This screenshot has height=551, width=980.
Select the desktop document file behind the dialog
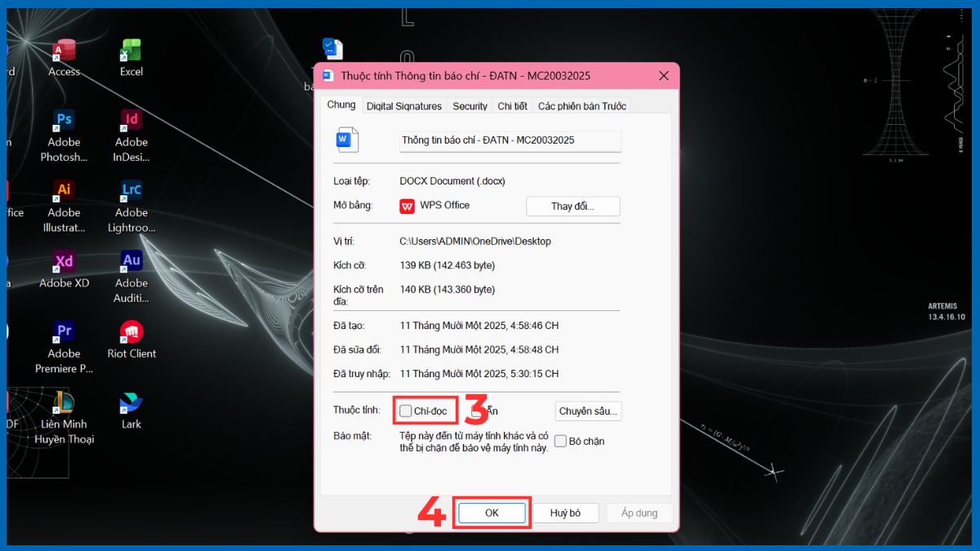pyautogui.click(x=332, y=49)
